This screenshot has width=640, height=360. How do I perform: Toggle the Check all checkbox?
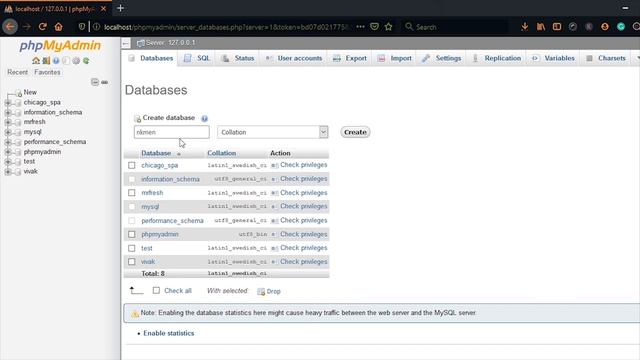pos(156,291)
